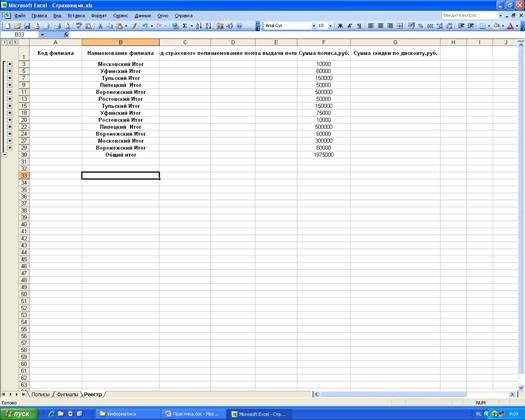This screenshot has width=525, height=420.
Task: Open the font name dropdown
Action: click(x=314, y=26)
